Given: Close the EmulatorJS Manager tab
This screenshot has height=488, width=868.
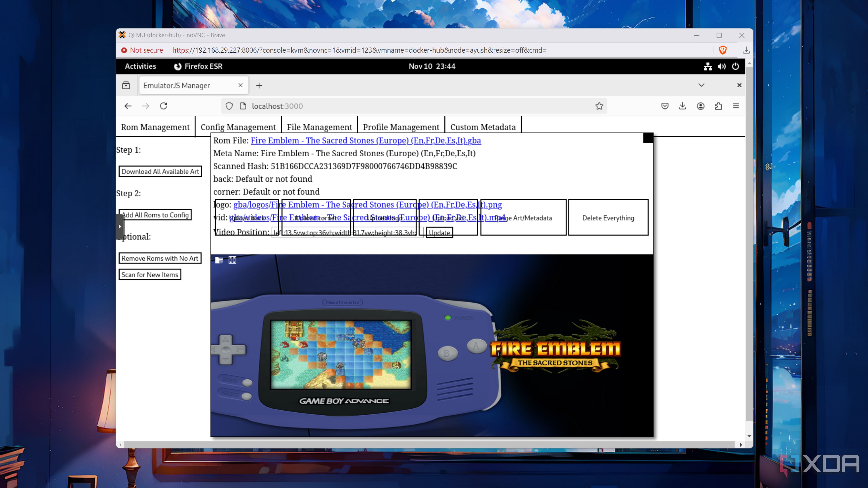Looking at the screenshot, I should pyautogui.click(x=240, y=85).
